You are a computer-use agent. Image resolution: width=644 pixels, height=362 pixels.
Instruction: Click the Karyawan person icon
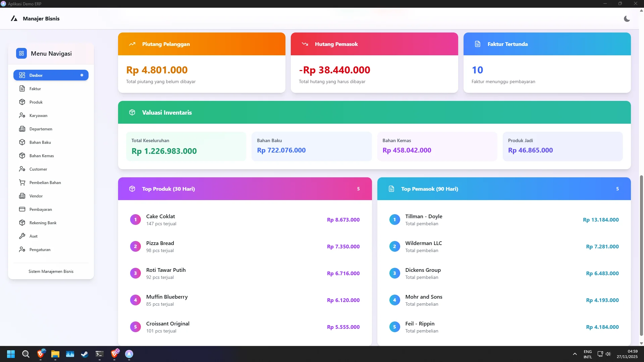pos(22,116)
